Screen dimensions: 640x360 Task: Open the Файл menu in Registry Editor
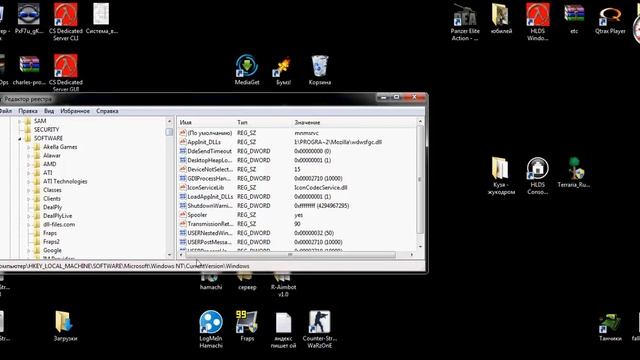tap(6, 111)
